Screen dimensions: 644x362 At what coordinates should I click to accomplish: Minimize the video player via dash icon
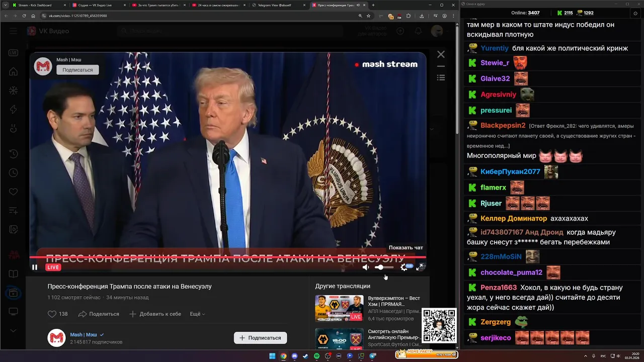click(x=441, y=66)
